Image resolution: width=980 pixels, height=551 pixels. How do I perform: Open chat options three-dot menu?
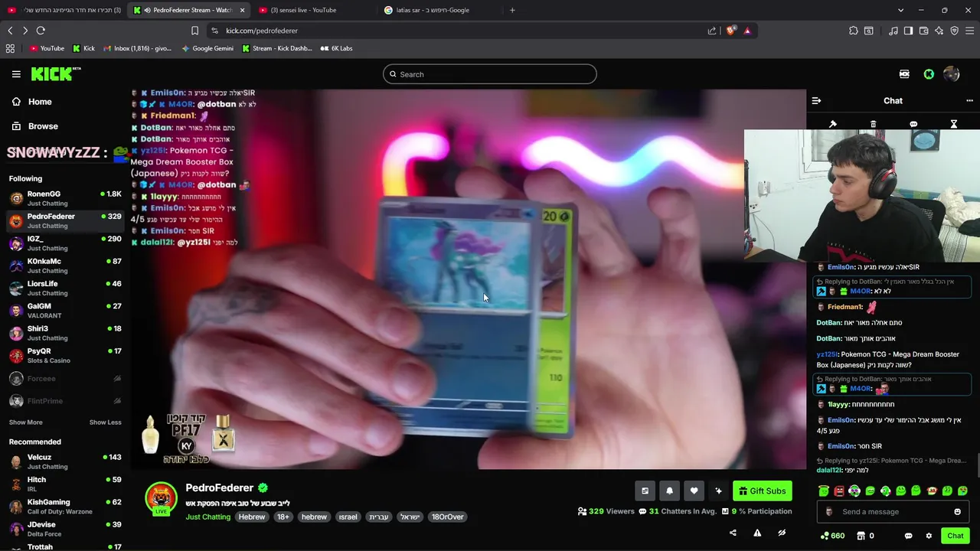click(969, 100)
